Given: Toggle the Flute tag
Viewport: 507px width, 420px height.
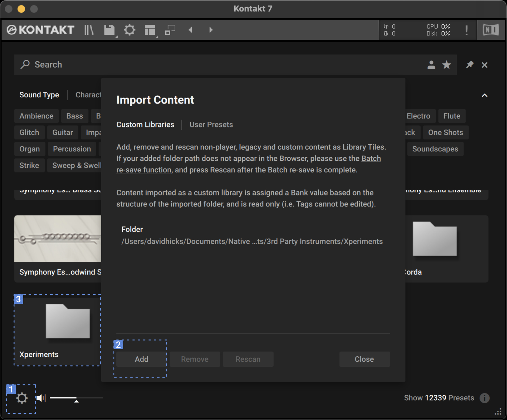Looking at the screenshot, I should (452, 116).
